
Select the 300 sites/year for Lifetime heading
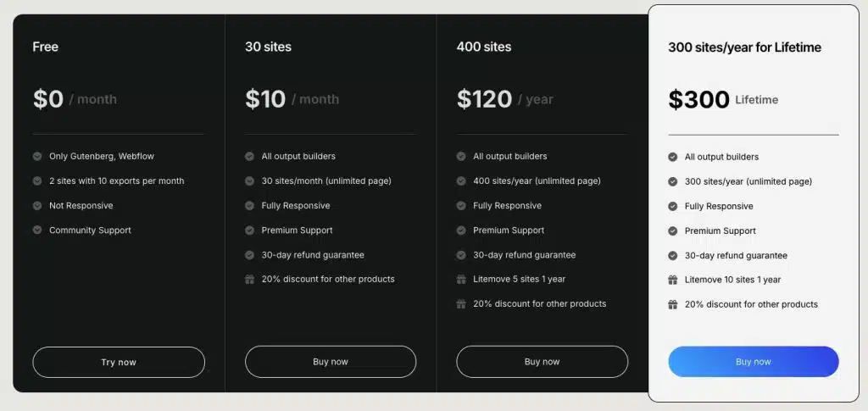pos(744,47)
